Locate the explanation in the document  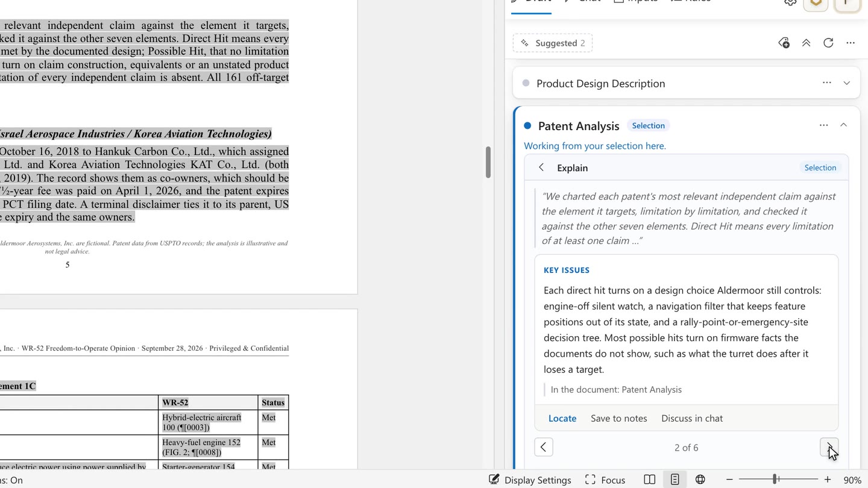point(562,418)
